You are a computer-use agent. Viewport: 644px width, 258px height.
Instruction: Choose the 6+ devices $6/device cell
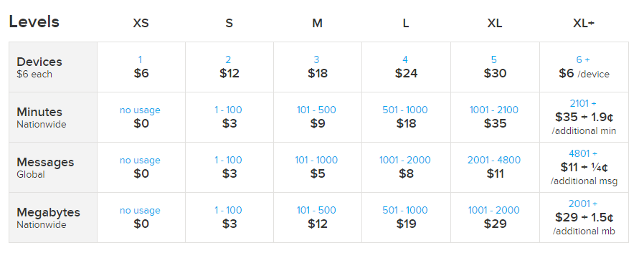pos(584,67)
